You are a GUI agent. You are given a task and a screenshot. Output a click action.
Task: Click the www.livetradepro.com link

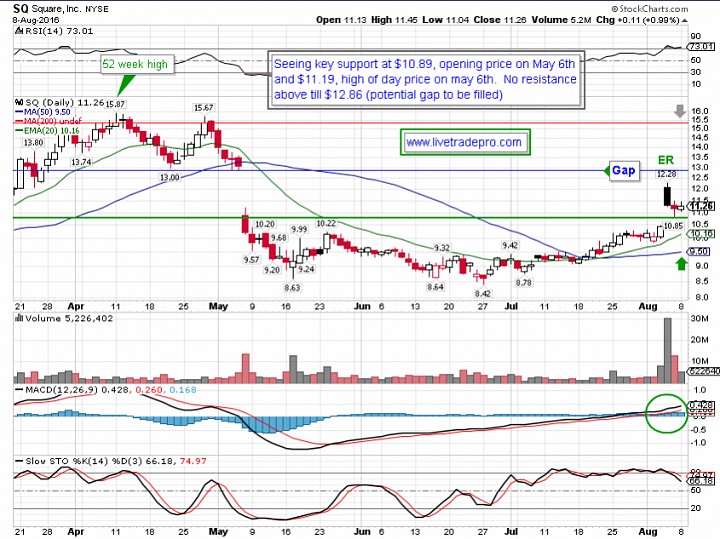(464, 142)
